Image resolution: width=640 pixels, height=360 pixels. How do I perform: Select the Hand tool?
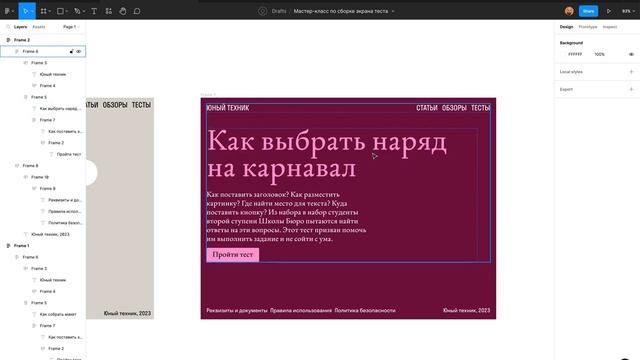point(123,11)
